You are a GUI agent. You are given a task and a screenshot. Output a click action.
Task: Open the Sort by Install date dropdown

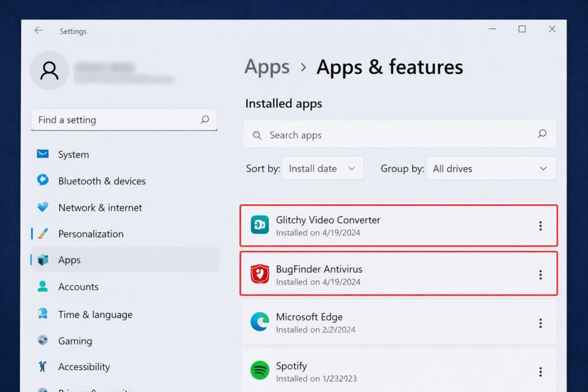322,169
